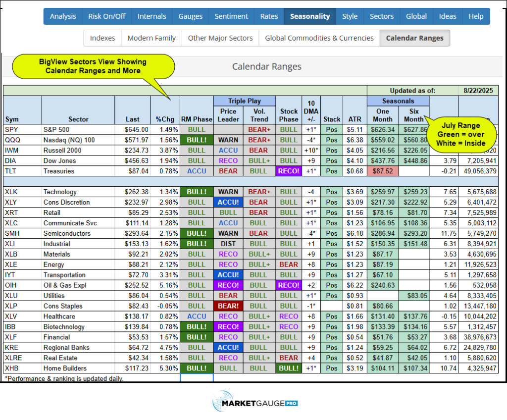Screen dimensions: 507x420
Task: Open the Analysis tab
Action: [63, 16]
